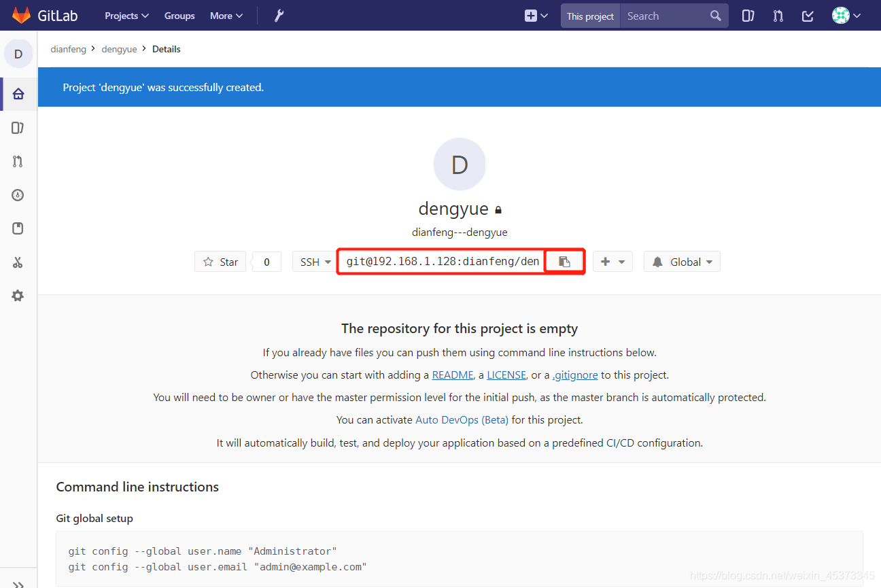
Task: Click the git SSH URL field
Action: [442, 262]
